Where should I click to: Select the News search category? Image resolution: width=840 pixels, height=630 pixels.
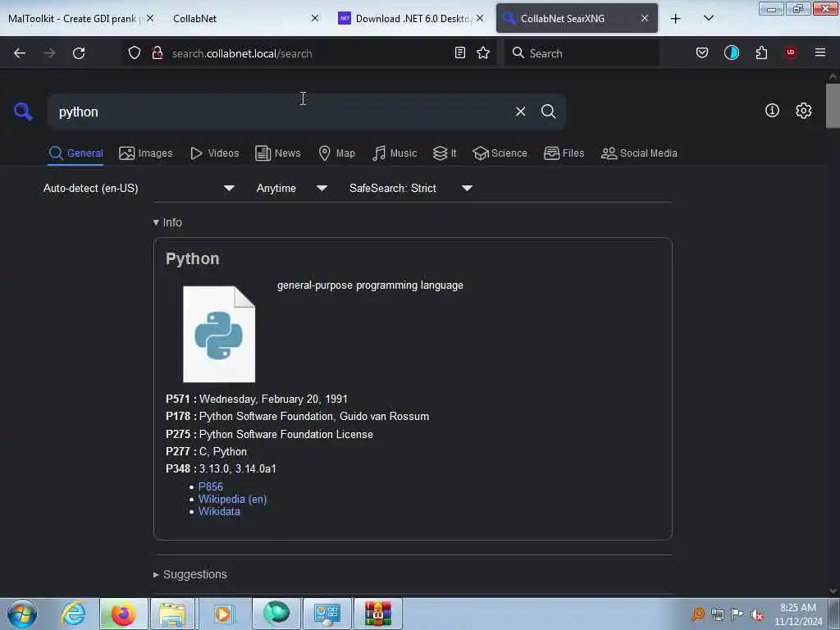[x=278, y=153]
